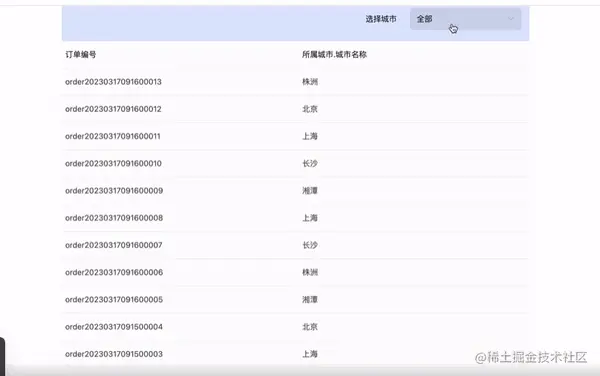Screen dimensions: 600x376
Task: Click the chevron arrow in the city dropdown
Action: (511, 19)
